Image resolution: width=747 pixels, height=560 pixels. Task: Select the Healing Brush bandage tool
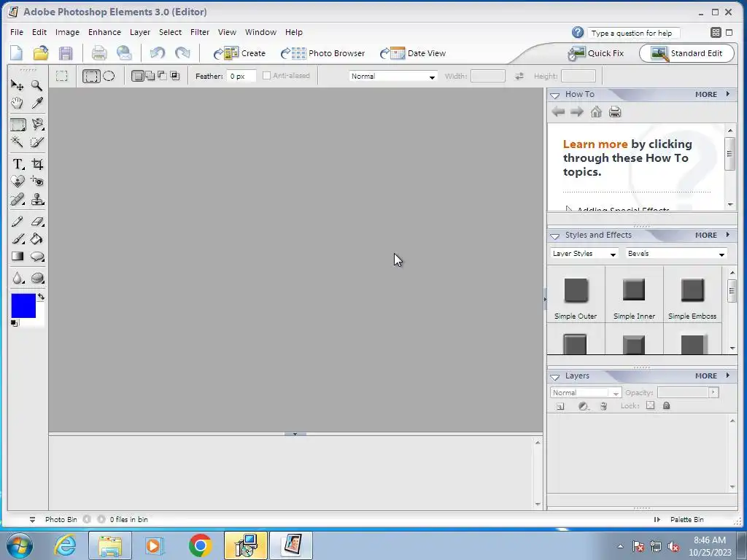coord(18,200)
